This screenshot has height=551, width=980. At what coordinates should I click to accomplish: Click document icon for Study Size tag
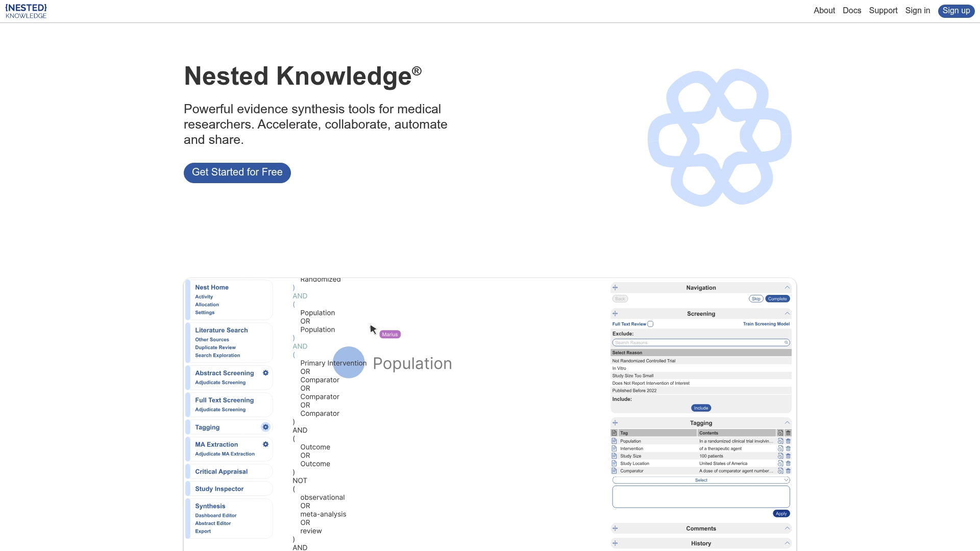[x=614, y=456]
